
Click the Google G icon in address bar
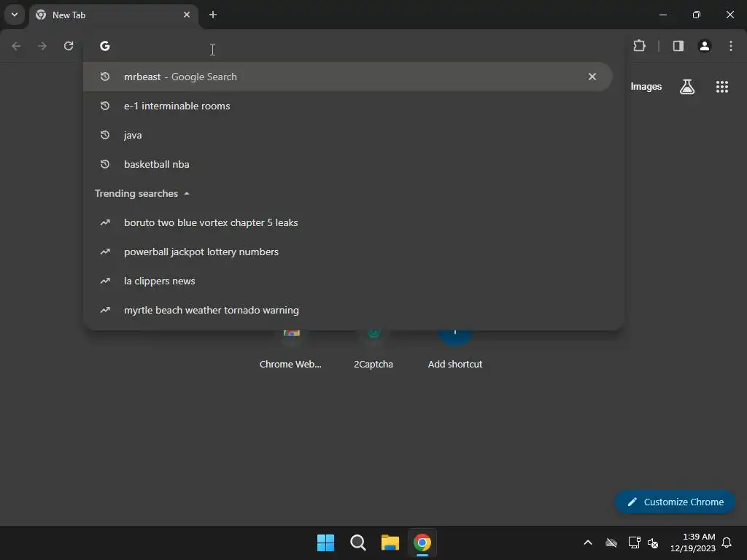tap(105, 46)
